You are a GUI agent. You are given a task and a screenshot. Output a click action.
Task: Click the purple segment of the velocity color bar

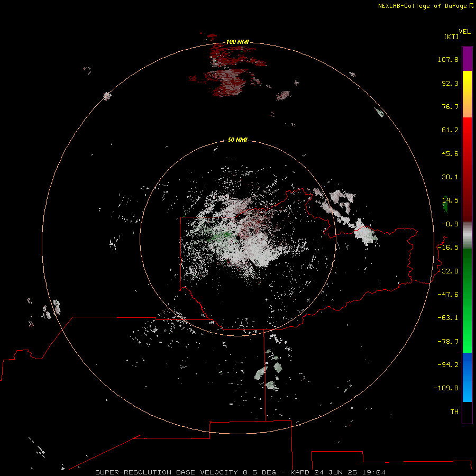[467, 59]
